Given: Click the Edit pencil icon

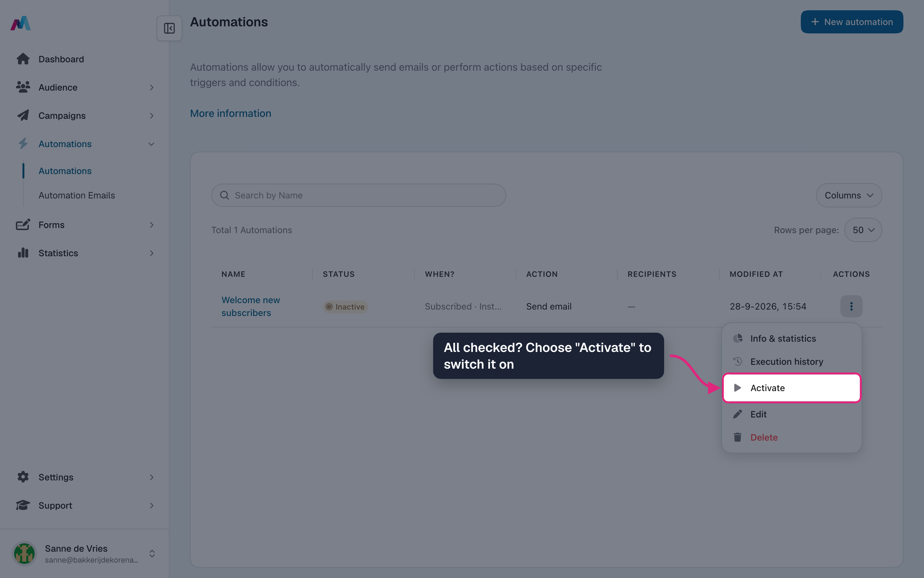Looking at the screenshot, I should click(x=738, y=414).
